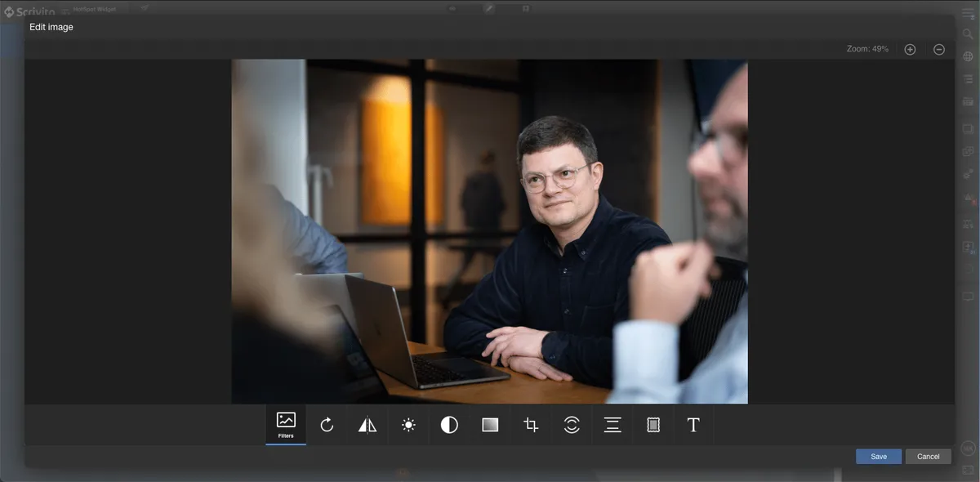Click the search icon in right sidebar
This screenshot has width=980, height=482.
969,34
